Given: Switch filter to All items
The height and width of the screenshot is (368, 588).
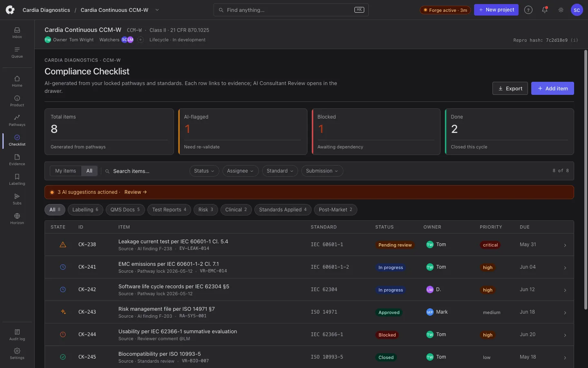Looking at the screenshot, I should 89,171.
